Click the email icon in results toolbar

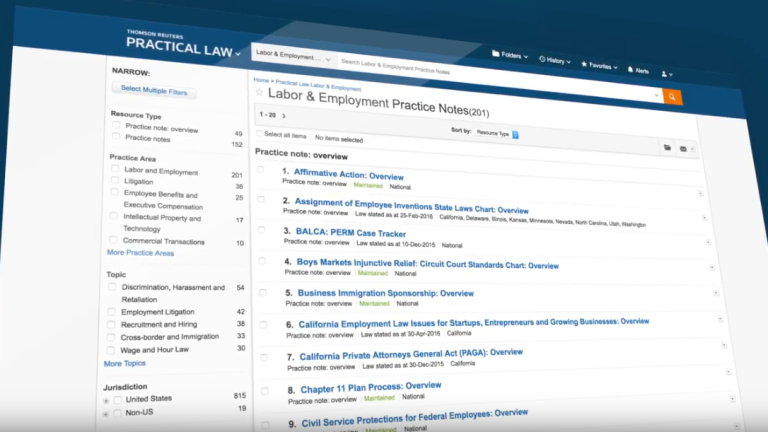(684, 149)
